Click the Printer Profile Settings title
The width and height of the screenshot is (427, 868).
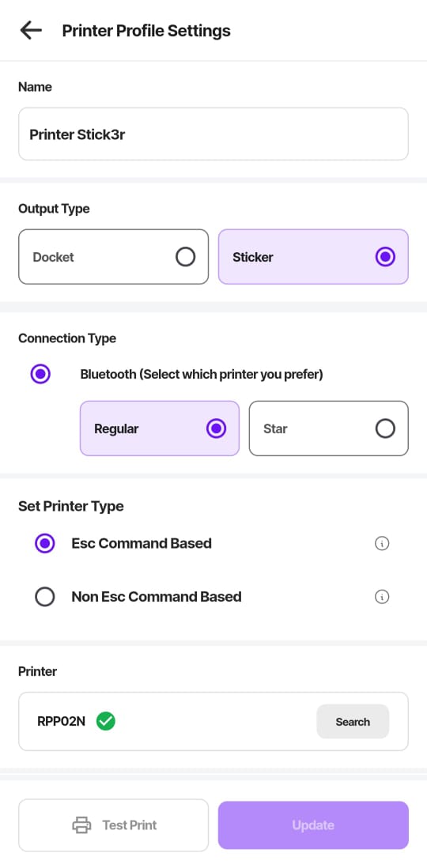click(x=146, y=31)
